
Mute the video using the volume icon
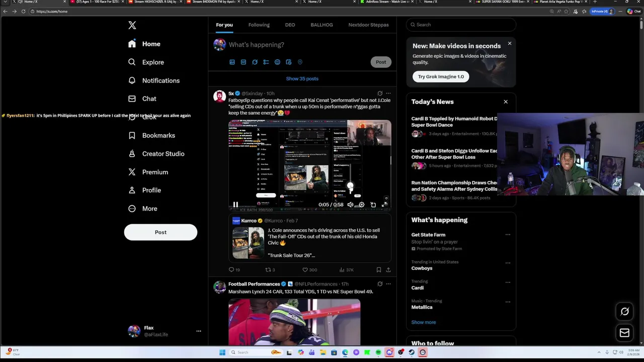[x=350, y=205]
